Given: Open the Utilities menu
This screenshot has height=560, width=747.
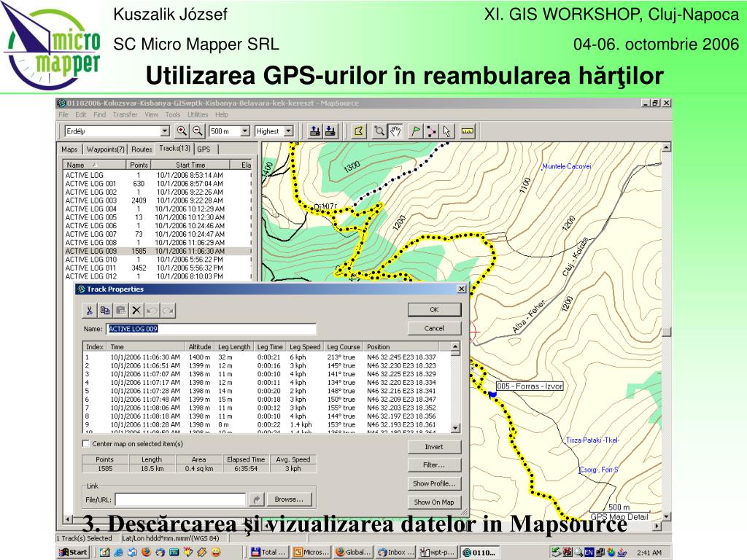Looking at the screenshot, I should tap(198, 114).
